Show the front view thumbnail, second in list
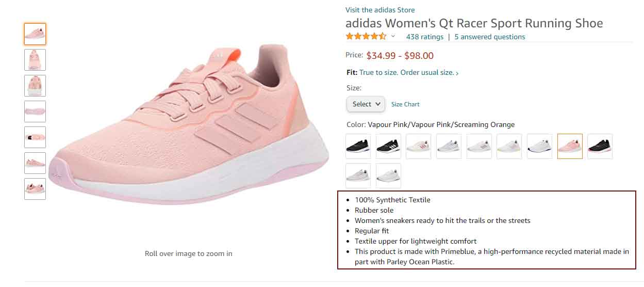Image resolution: width=644 pixels, height=287 pixels. [35, 60]
